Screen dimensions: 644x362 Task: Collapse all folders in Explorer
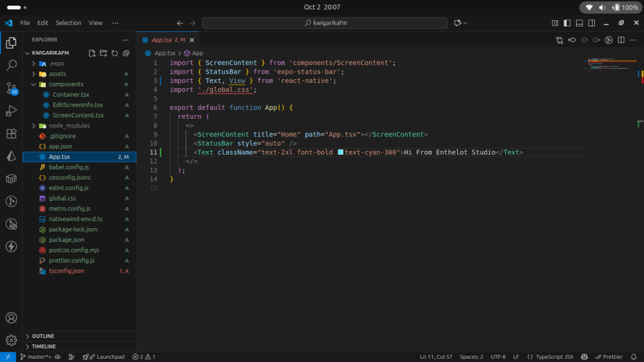126,53
